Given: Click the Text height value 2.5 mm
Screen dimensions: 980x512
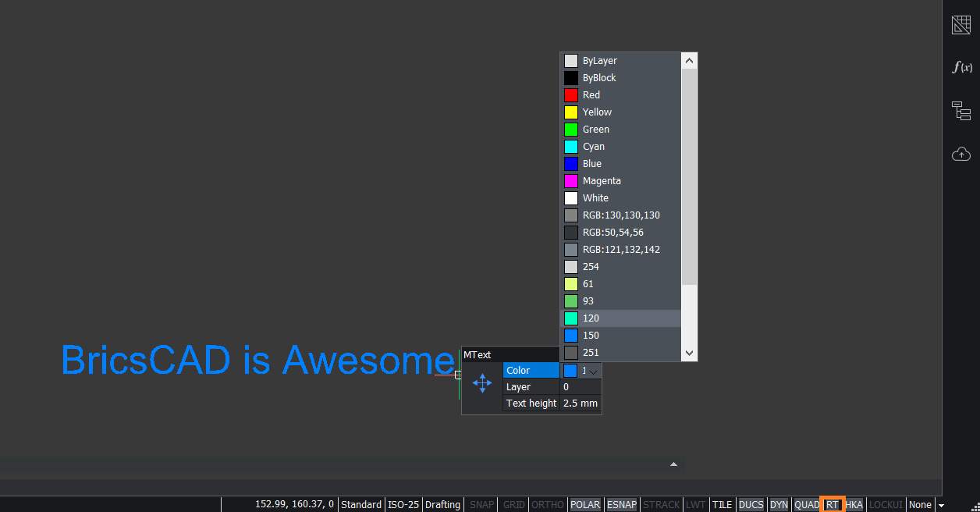Looking at the screenshot, I should click(581, 404).
